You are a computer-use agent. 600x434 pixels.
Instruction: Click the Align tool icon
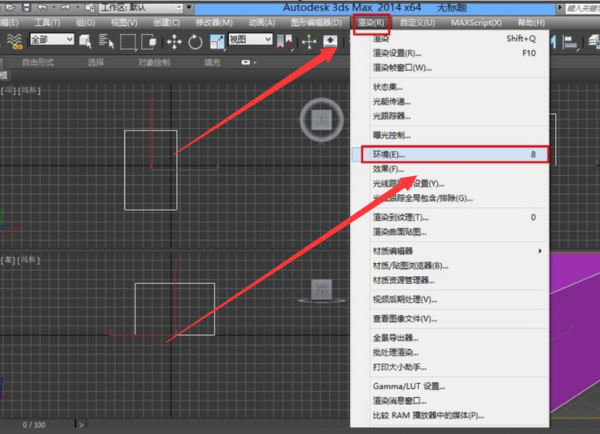[x=570, y=42]
